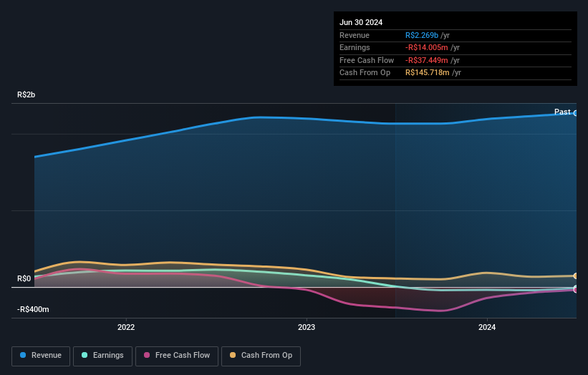
Task: Click the tooltip 'Free Cash Flow' row label
Action: (x=367, y=60)
